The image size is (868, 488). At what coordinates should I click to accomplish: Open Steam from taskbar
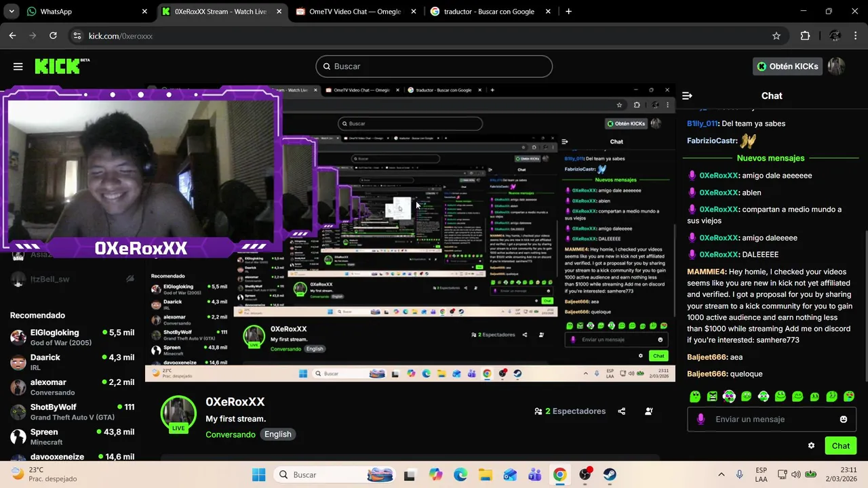[x=610, y=474]
